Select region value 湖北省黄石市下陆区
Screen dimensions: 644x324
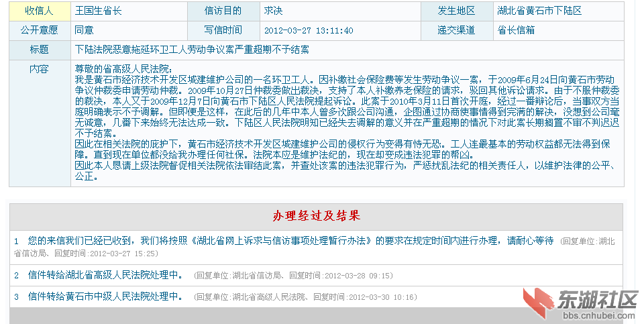click(x=539, y=11)
